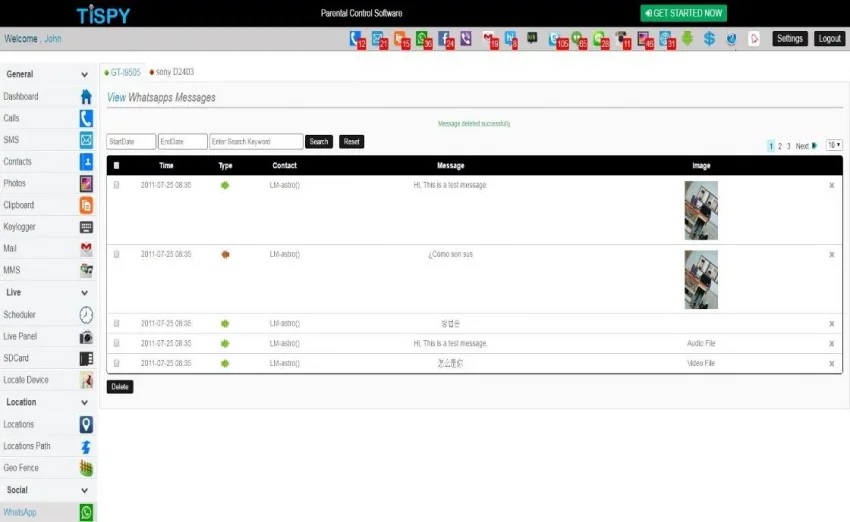Open SMS in the sidebar menu
The image size is (850, 522).
point(48,140)
